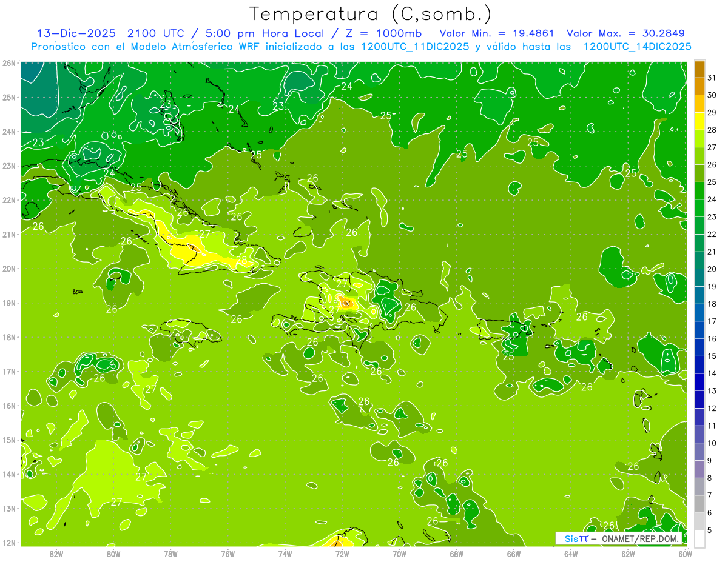Click the 15N latitude axis label
Image resolution: width=728 pixels, height=562 pixels.
(8, 440)
